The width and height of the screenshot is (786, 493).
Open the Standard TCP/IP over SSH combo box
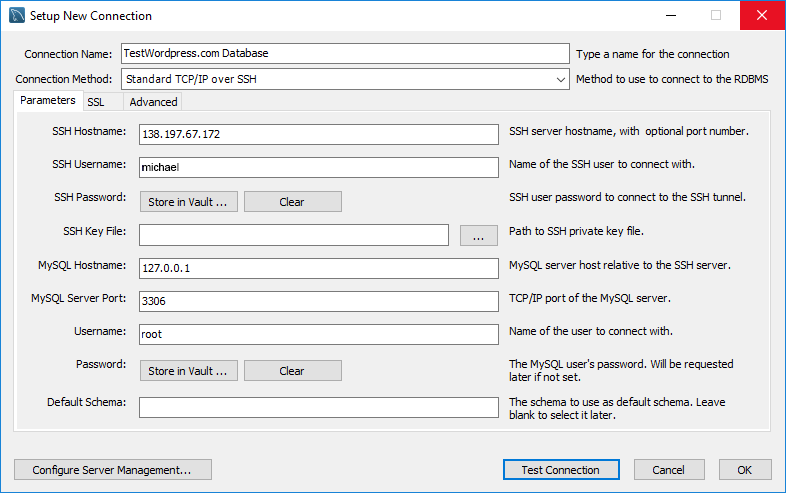345,79
